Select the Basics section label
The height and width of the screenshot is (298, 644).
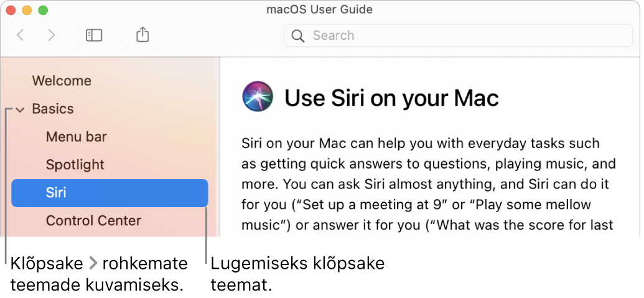click(x=53, y=109)
